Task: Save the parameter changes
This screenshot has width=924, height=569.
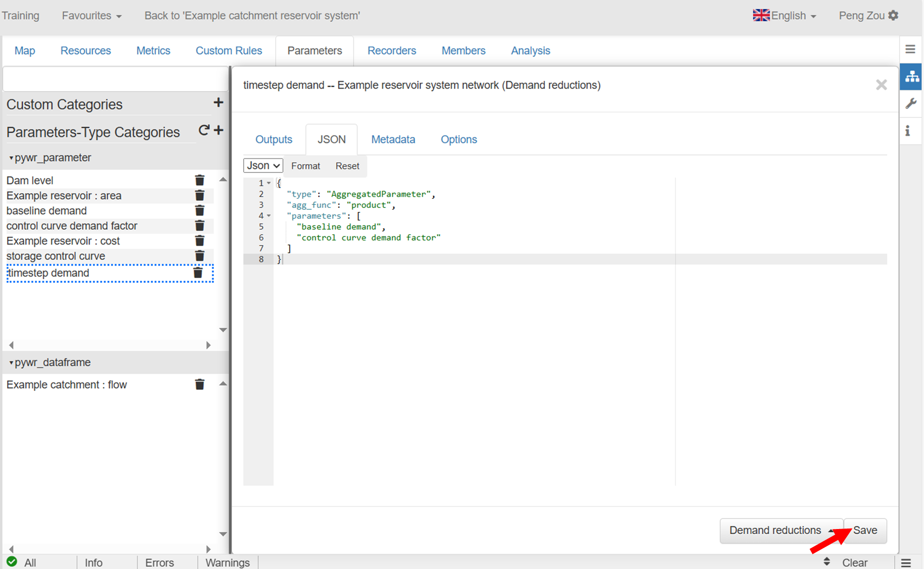Action: [865, 531]
